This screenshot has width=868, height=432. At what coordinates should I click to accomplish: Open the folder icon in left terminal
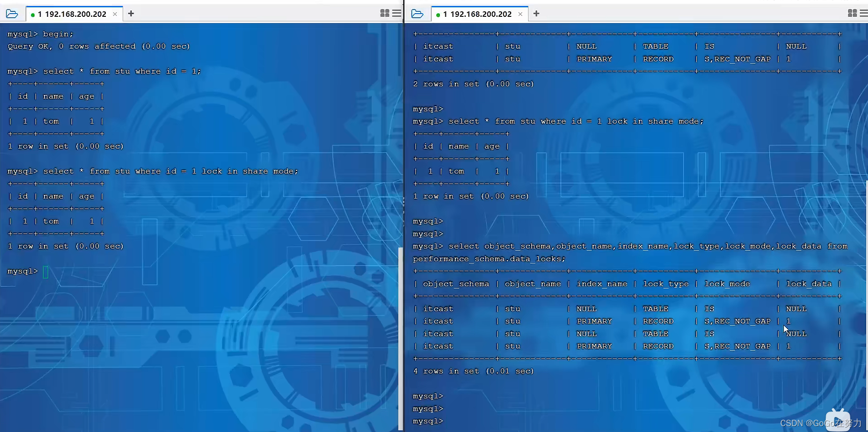pos(12,14)
